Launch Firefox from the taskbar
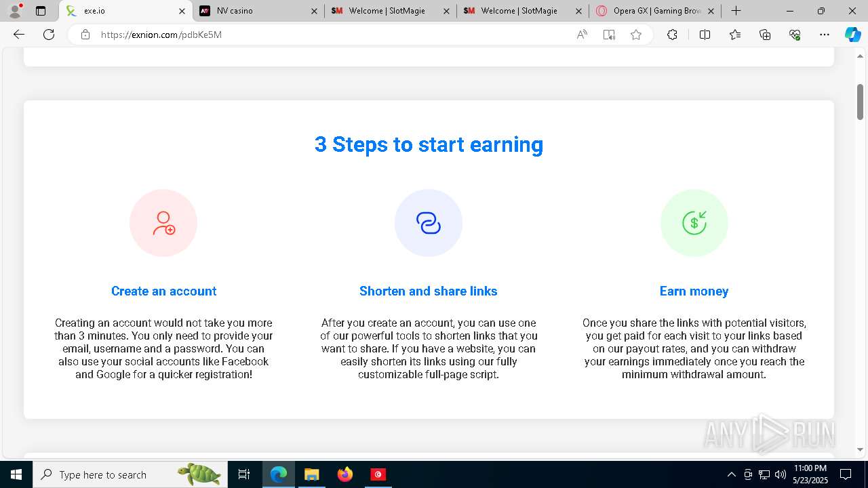This screenshot has height=488, width=868. click(x=344, y=474)
